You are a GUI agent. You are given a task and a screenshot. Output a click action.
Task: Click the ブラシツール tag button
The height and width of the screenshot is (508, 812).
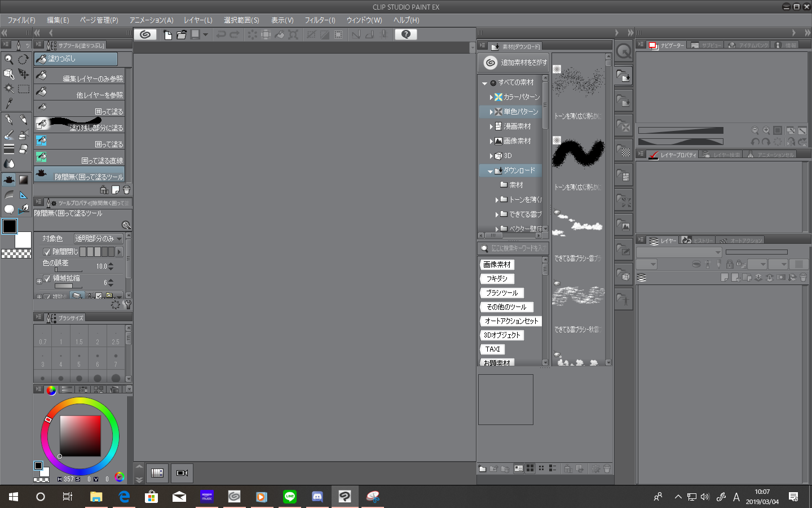[x=502, y=293]
